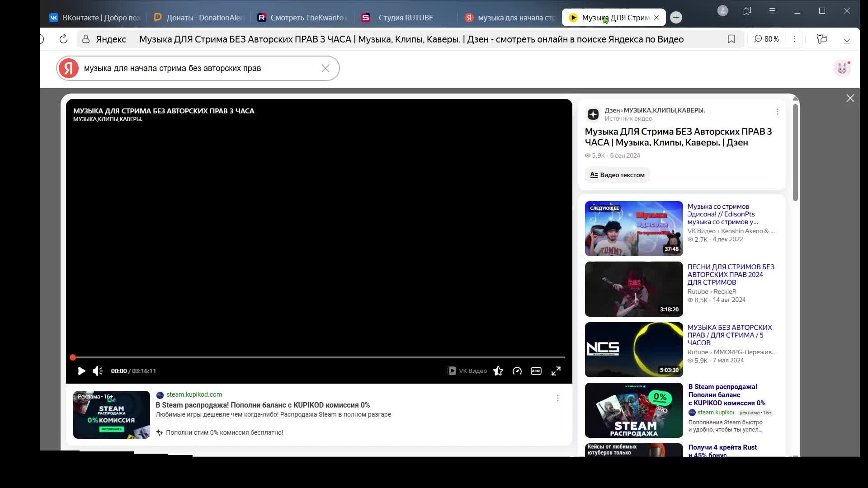Open new tab with plus button
This screenshot has width=868, height=488.
click(x=676, y=18)
